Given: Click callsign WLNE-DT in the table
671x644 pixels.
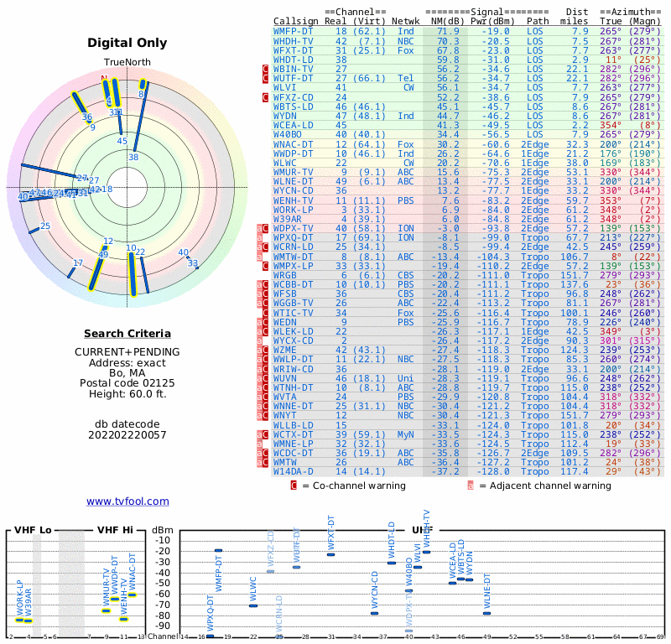Looking at the screenshot, I should pos(293,181).
